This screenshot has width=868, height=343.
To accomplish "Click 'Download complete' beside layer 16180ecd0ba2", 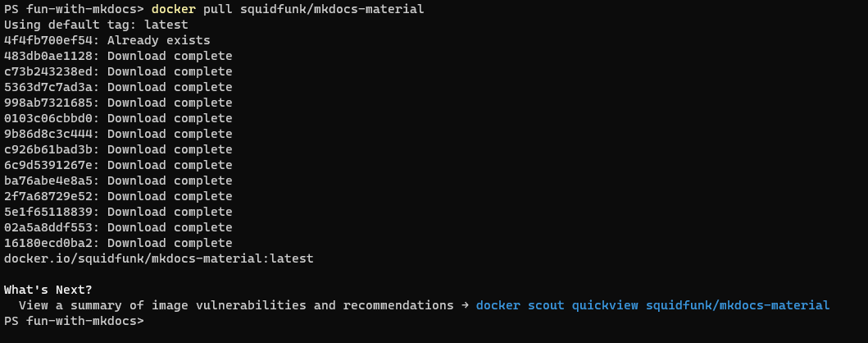I will [170, 243].
